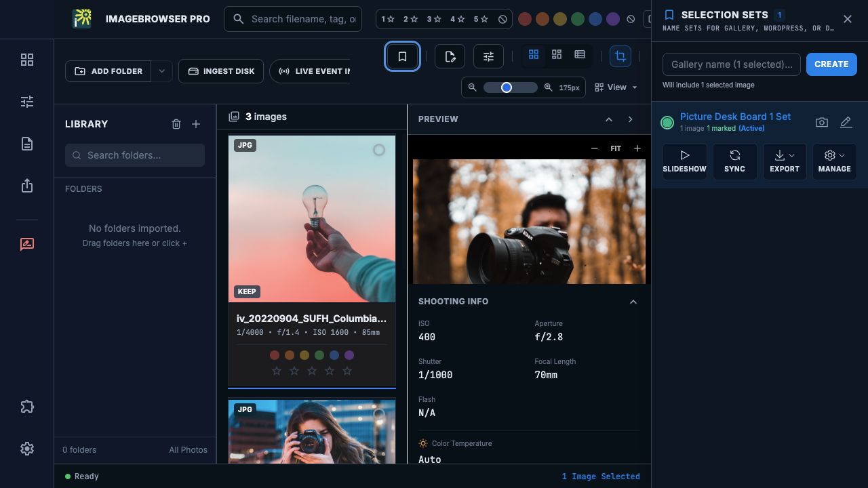This screenshot has width=868, height=488.
Task: Switch to mosaic layout view
Action: coord(557,54)
